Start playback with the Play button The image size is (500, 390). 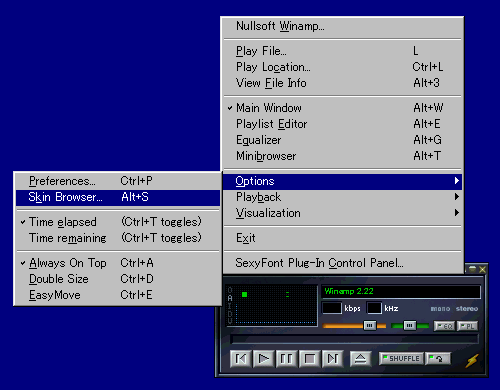point(264,359)
